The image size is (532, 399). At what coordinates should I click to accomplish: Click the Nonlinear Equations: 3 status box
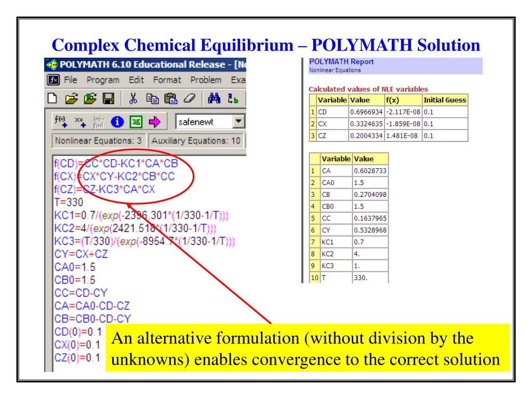(98, 140)
